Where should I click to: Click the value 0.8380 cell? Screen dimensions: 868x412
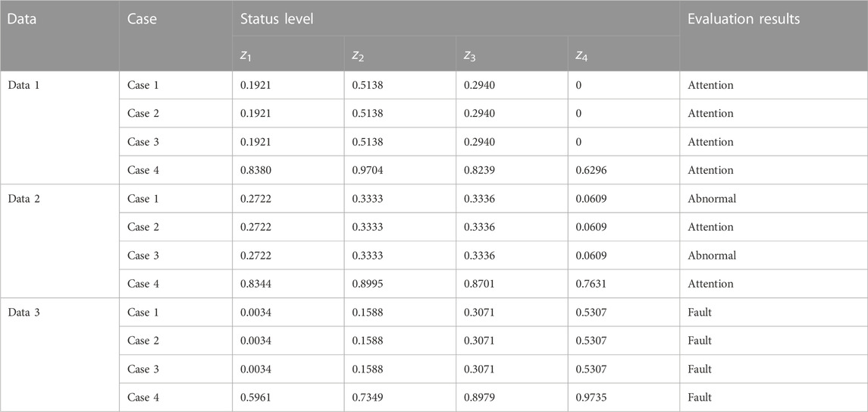pos(288,170)
